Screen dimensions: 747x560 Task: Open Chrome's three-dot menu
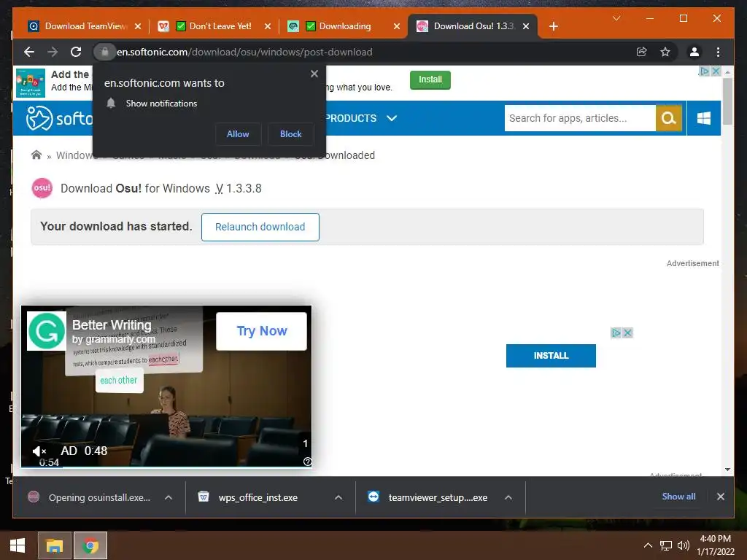(x=718, y=52)
